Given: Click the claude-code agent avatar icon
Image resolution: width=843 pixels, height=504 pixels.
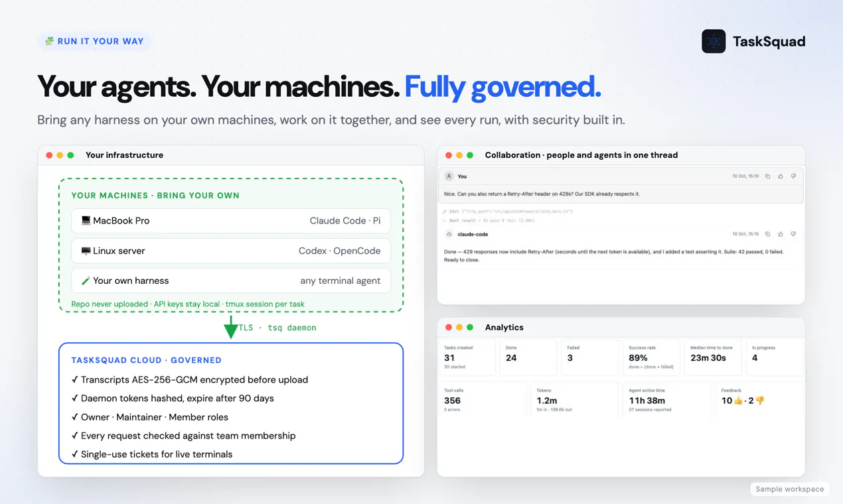Looking at the screenshot, I should [x=449, y=234].
